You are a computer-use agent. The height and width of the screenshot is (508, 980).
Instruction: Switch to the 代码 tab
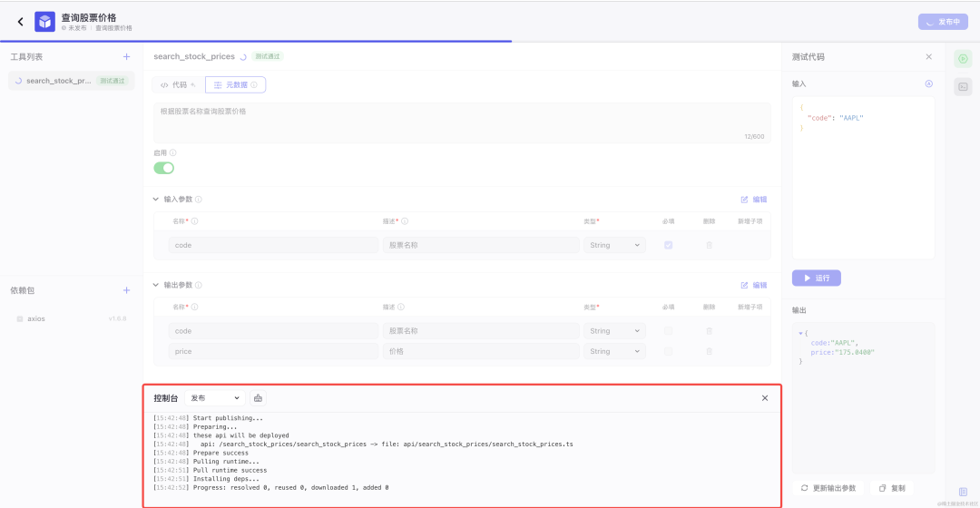(178, 85)
